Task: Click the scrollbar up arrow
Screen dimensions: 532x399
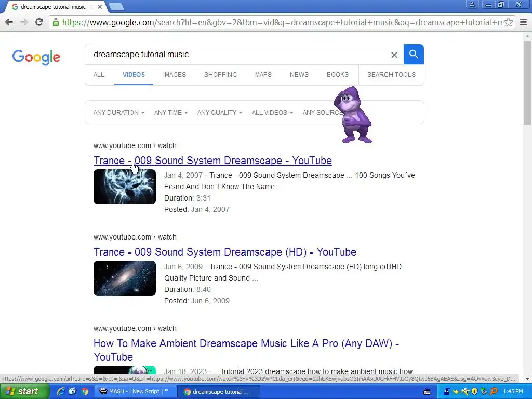Action: [527, 36]
